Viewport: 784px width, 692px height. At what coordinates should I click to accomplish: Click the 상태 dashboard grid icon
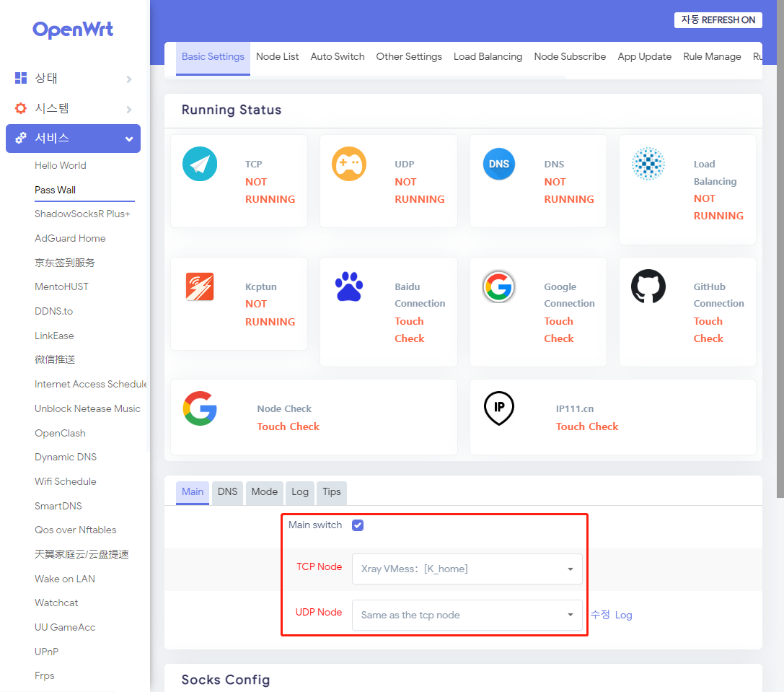[x=20, y=78]
